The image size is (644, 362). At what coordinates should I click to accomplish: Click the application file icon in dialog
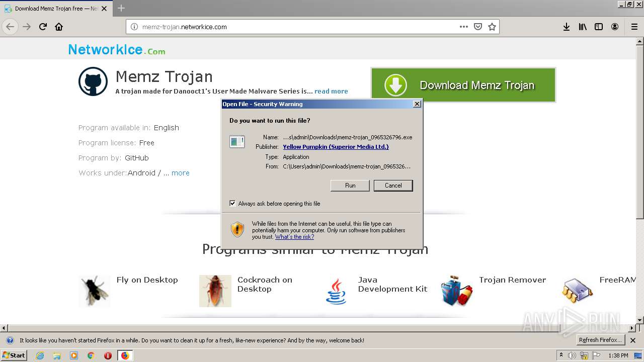point(237,142)
